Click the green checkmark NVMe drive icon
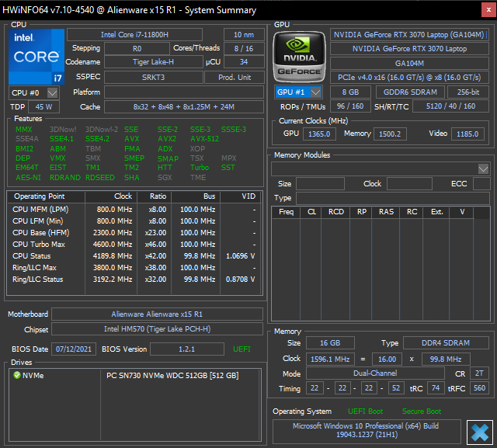 17,375
